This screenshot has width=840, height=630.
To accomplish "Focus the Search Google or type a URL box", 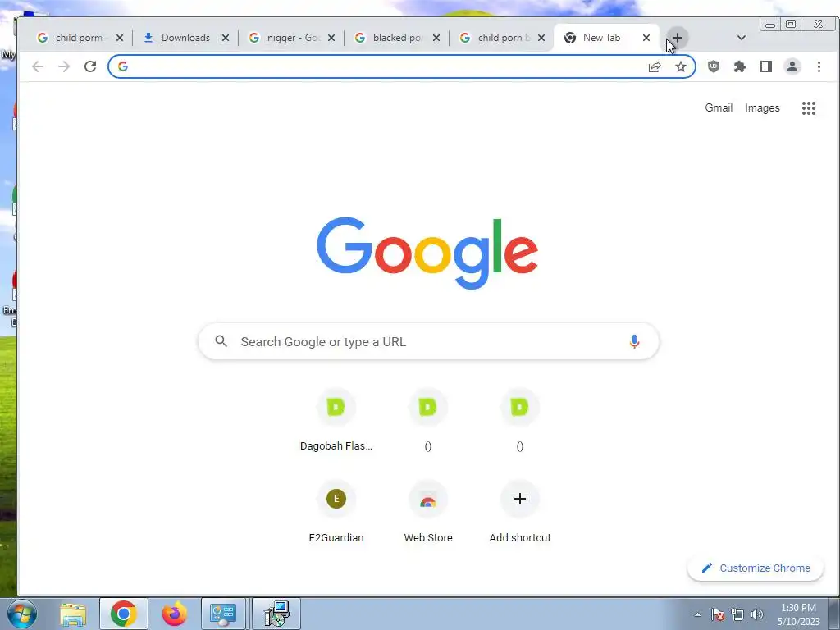I will (x=428, y=341).
